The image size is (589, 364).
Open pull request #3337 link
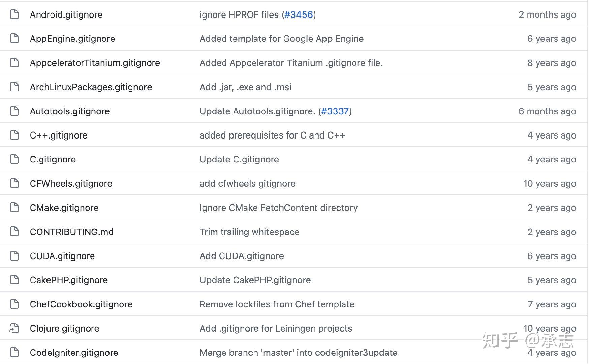pos(335,111)
